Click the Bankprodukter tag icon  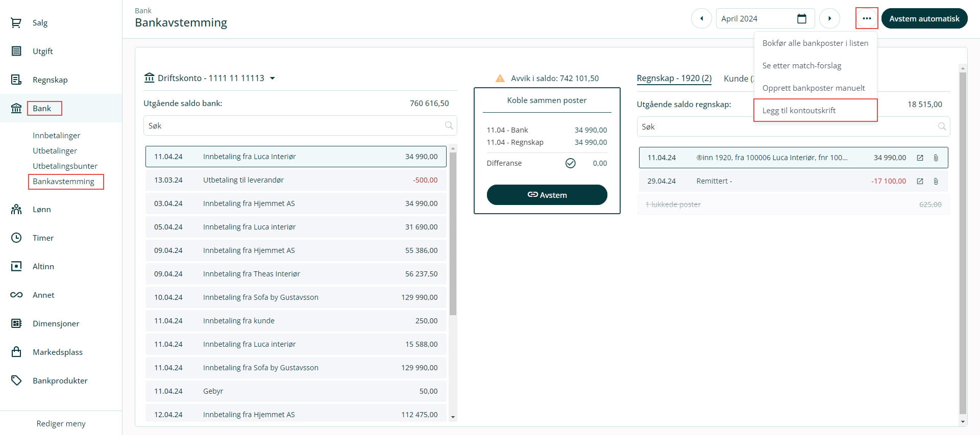click(x=16, y=381)
